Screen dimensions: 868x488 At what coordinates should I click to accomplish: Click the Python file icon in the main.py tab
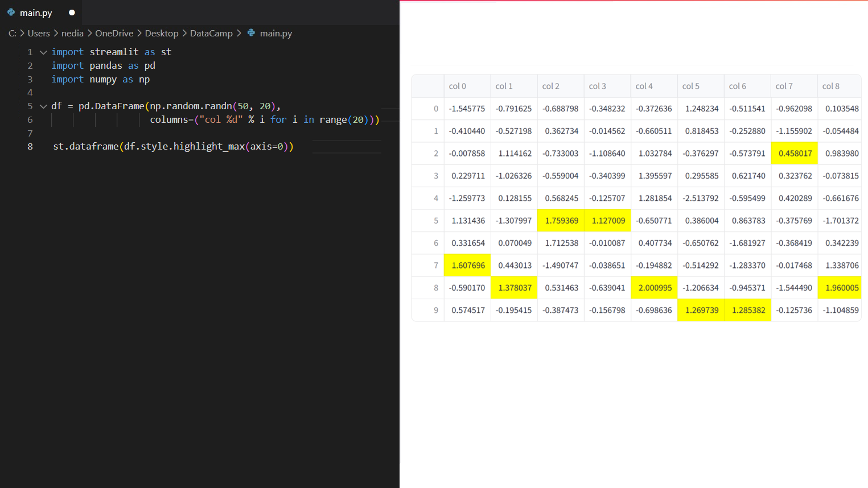[x=11, y=12]
